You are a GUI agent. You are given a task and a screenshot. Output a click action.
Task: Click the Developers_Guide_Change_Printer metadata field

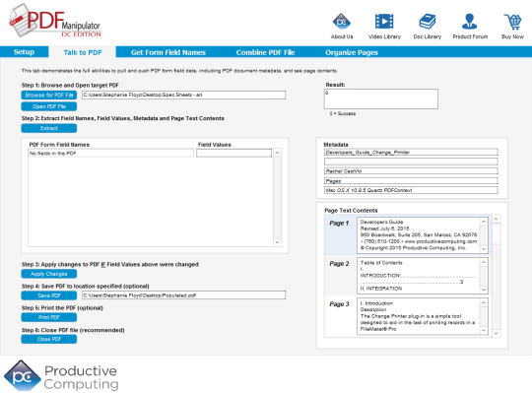[411, 153]
